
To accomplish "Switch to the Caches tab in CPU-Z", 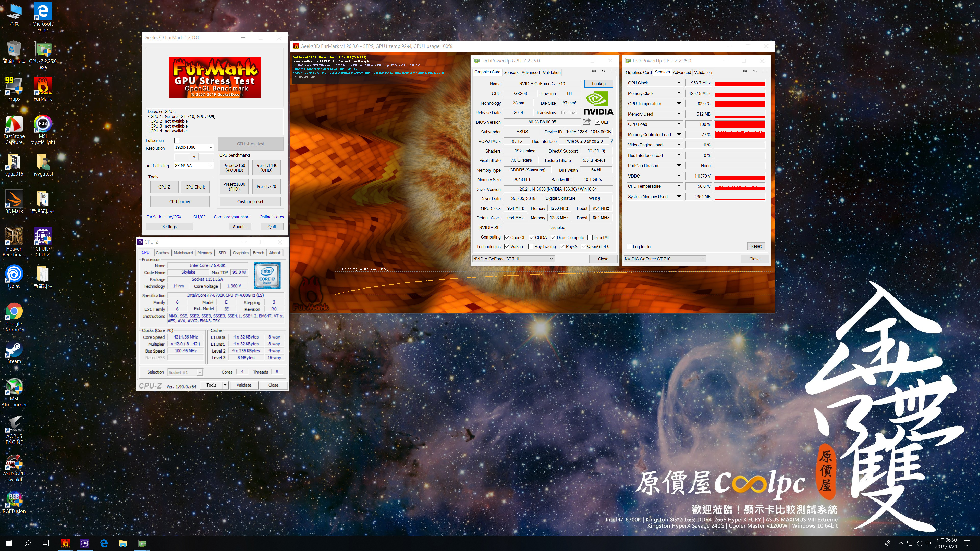I will click(163, 253).
